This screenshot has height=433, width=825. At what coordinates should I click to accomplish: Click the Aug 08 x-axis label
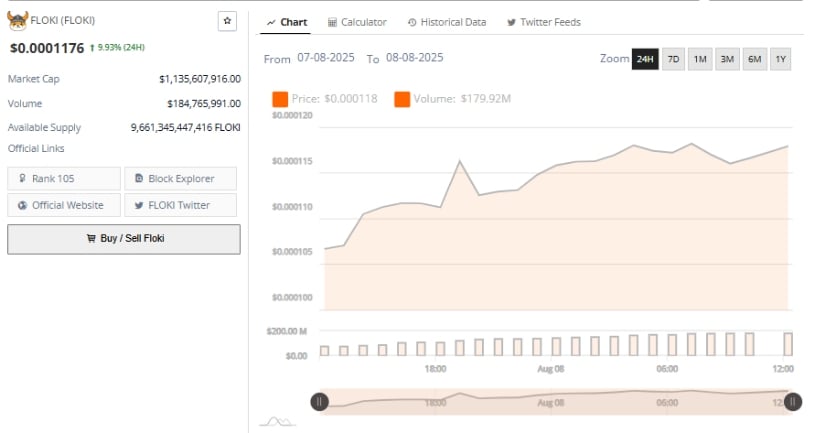[x=550, y=369]
